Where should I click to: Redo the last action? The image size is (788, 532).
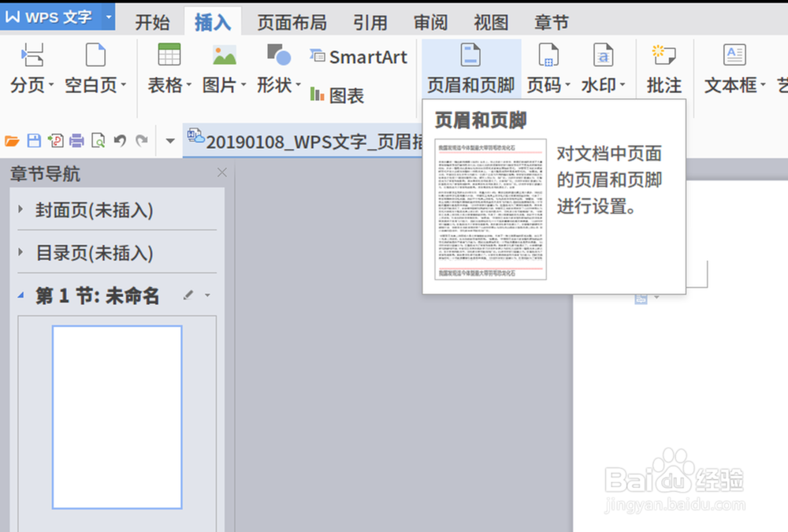140,140
